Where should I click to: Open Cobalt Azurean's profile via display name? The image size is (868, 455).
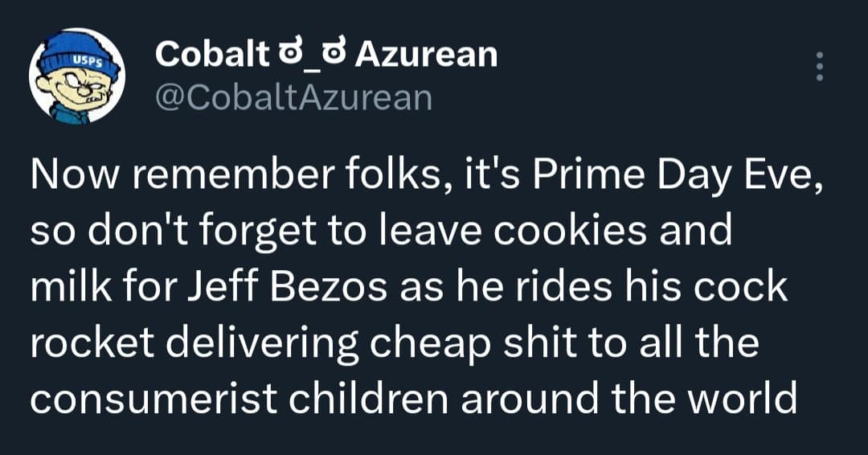(325, 55)
